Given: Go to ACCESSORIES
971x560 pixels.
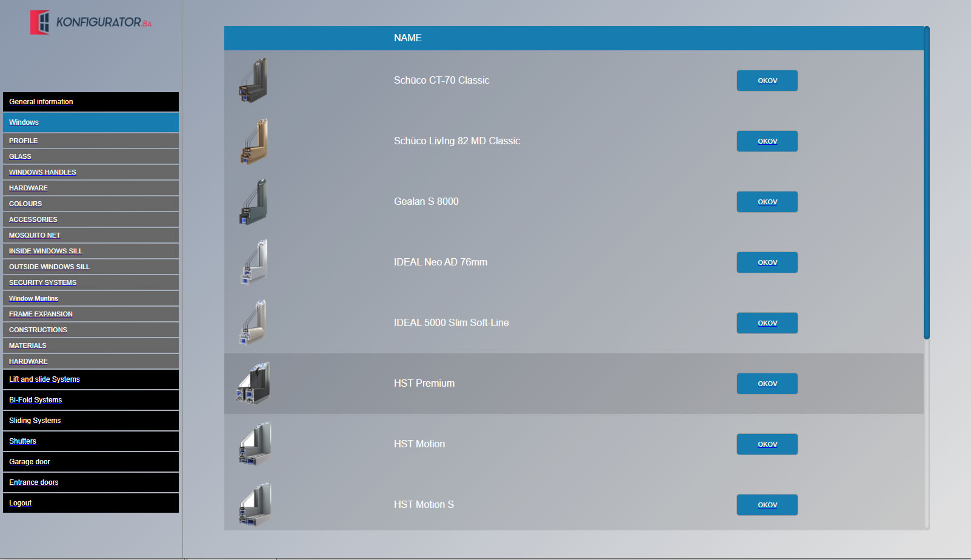Looking at the screenshot, I should click(x=91, y=219).
